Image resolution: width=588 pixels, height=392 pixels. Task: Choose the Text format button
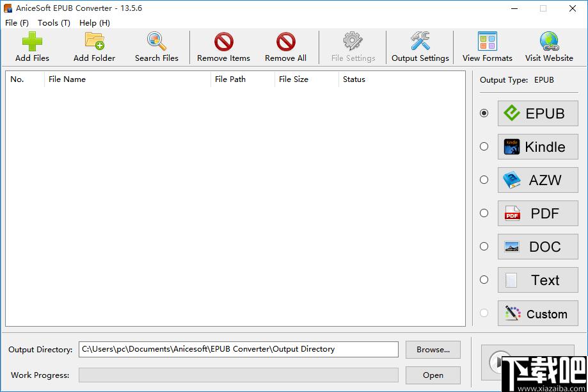[537, 280]
